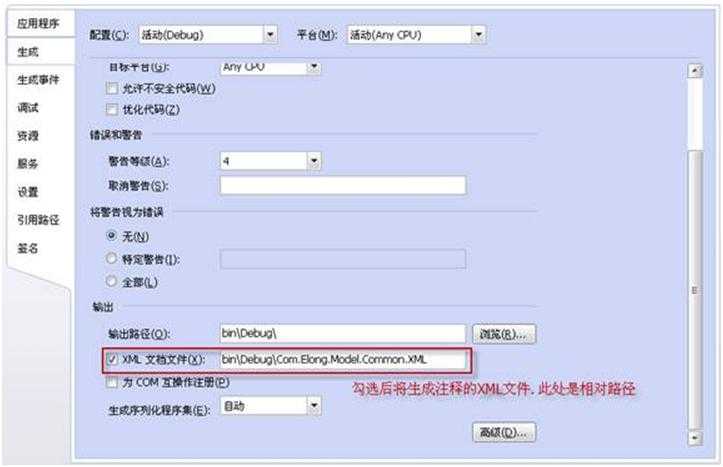The width and height of the screenshot is (723, 467).
Task: Click scrollbar up arrow button
Action: coord(694,70)
